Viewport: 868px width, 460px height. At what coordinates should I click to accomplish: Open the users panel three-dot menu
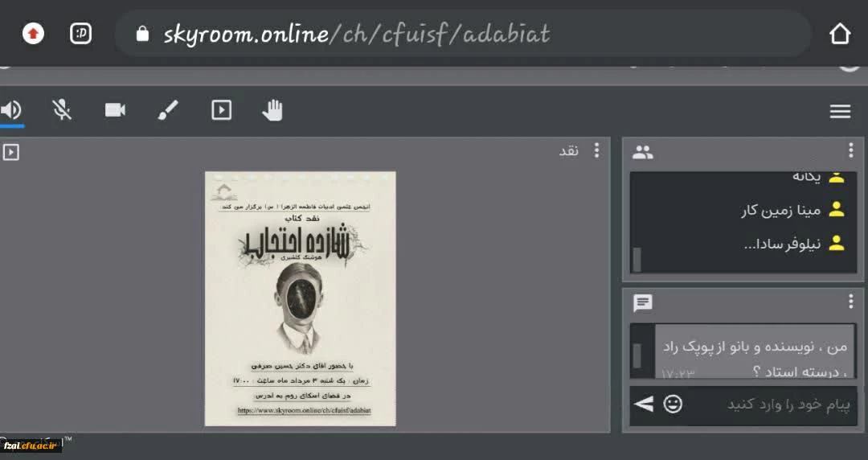[x=850, y=150]
